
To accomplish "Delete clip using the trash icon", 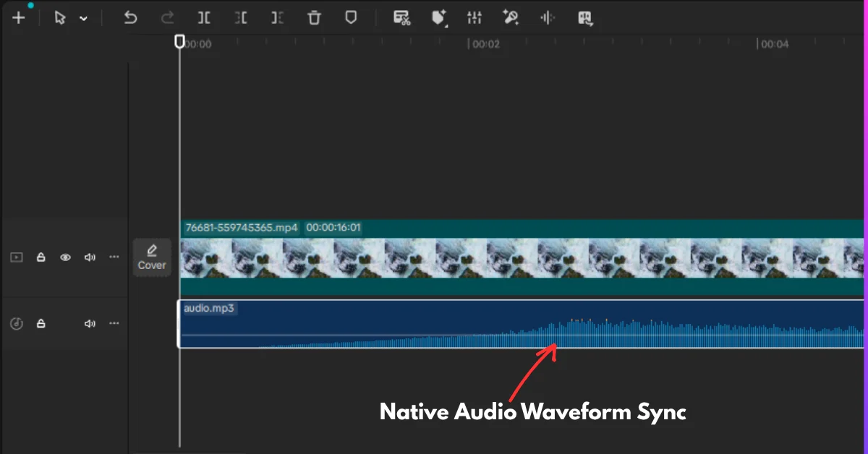I will pyautogui.click(x=314, y=17).
